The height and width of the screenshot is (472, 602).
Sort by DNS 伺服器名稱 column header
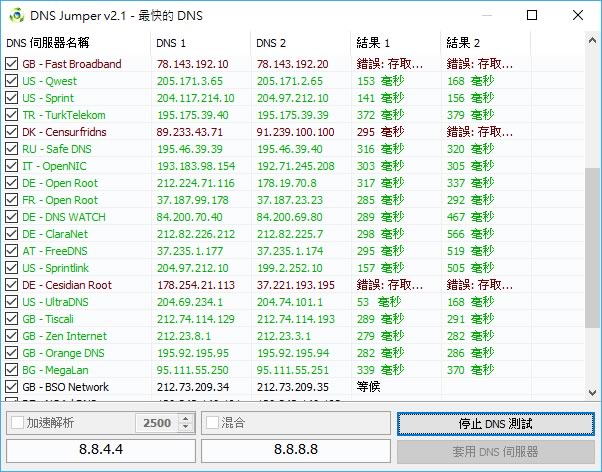point(76,43)
